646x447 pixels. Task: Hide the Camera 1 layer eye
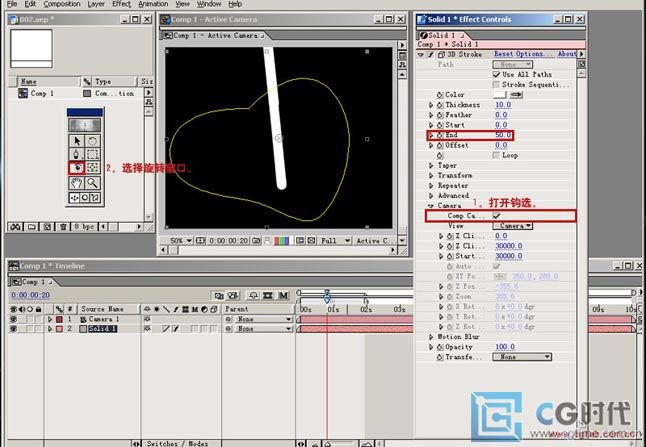point(13,319)
